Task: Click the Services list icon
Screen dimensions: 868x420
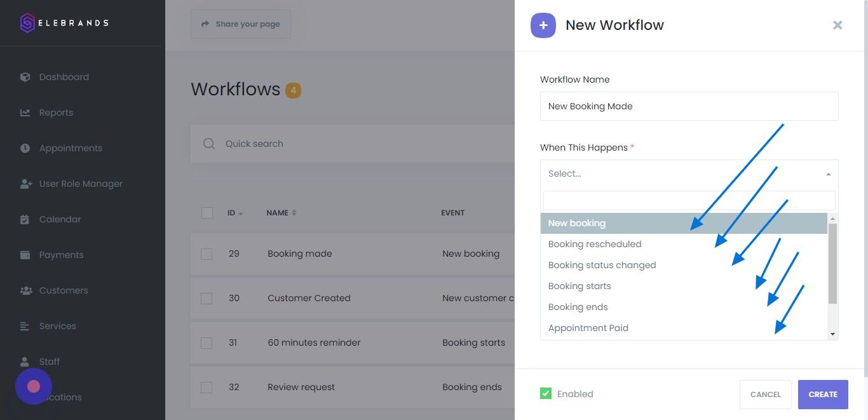Action: pos(25,326)
